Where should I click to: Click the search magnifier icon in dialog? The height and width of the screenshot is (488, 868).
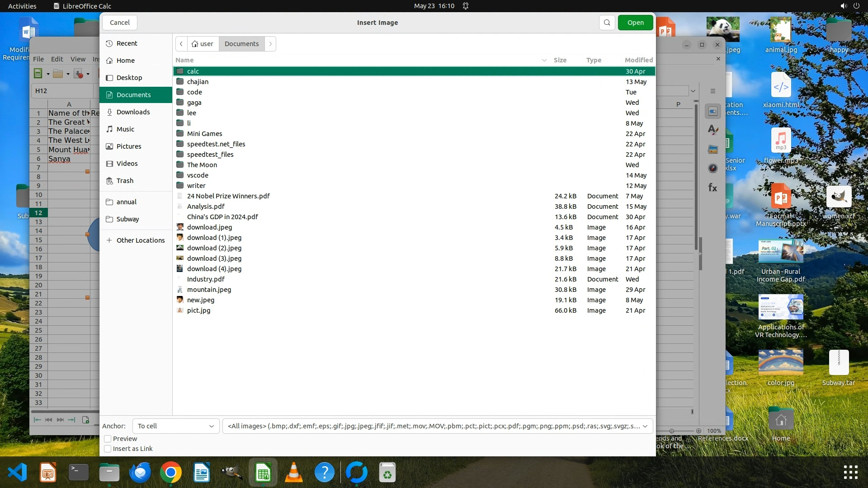tap(607, 23)
